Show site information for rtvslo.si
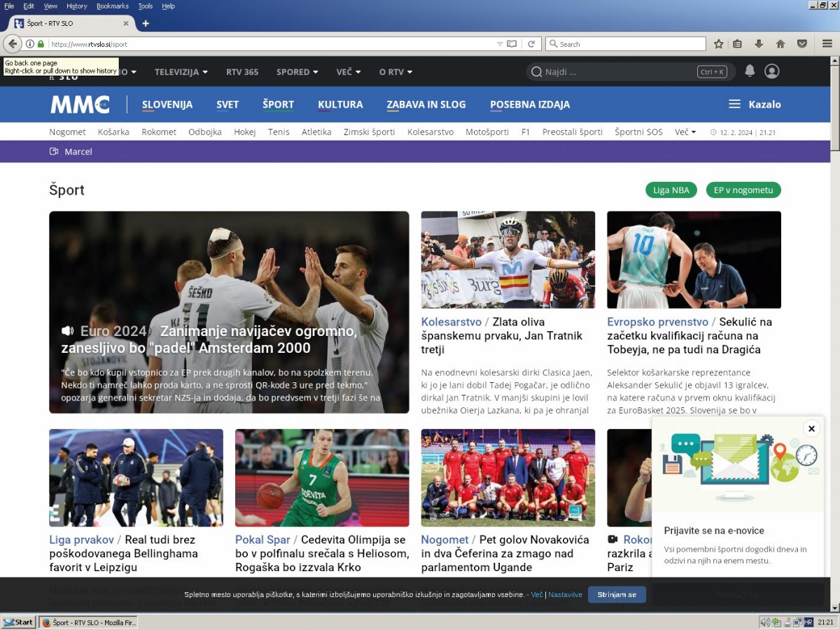The width and height of the screenshot is (840, 630). 30,44
